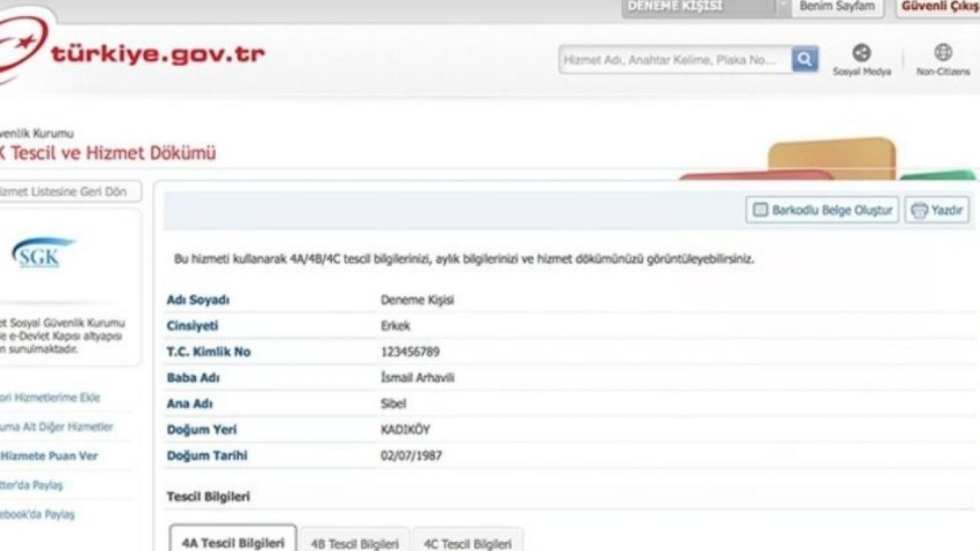
Task: Click the Non-Citizens globe icon
Action: pos(942,53)
